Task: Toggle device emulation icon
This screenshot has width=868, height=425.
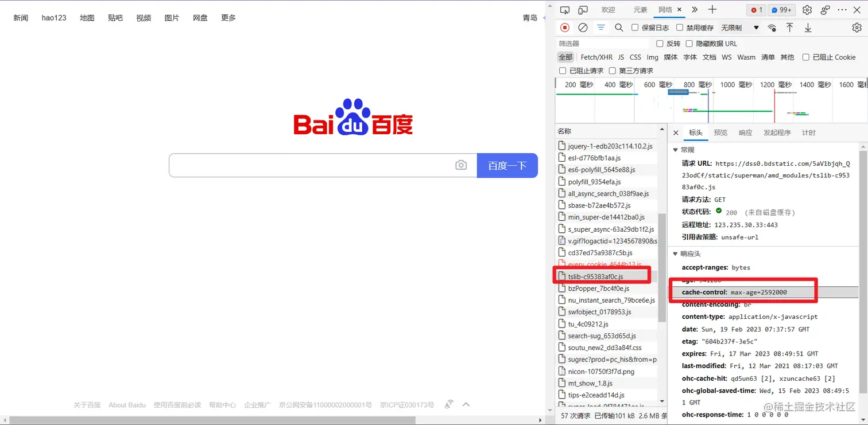Action: point(583,10)
